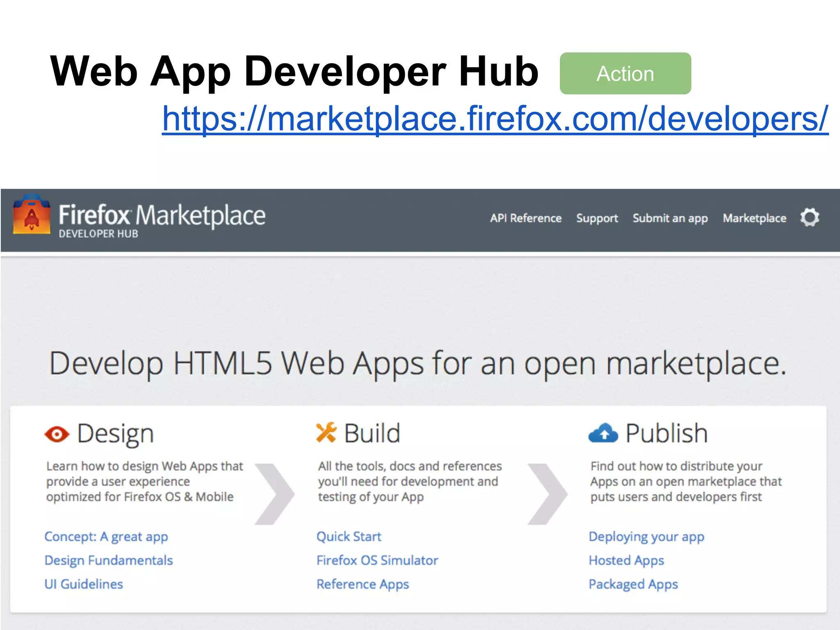This screenshot has width=840, height=630.
Task: Open the Support menu item
Action: tap(597, 218)
